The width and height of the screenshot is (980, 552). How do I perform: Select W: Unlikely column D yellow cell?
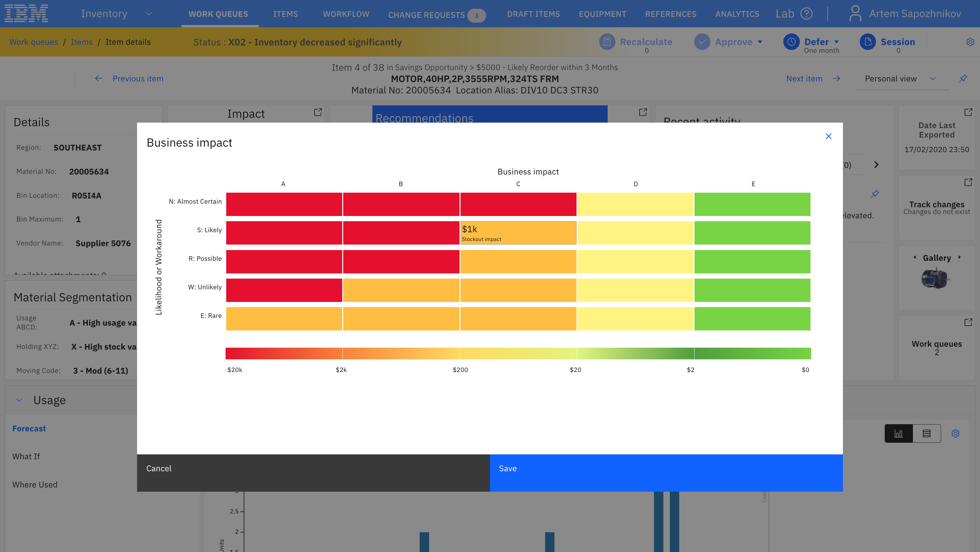[x=635, y=290]
